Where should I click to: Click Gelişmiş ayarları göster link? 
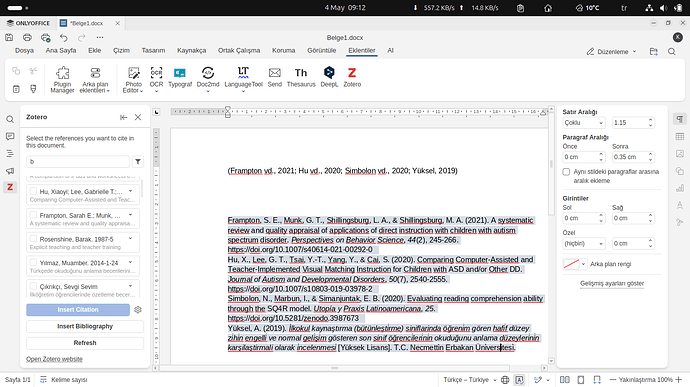612,284
